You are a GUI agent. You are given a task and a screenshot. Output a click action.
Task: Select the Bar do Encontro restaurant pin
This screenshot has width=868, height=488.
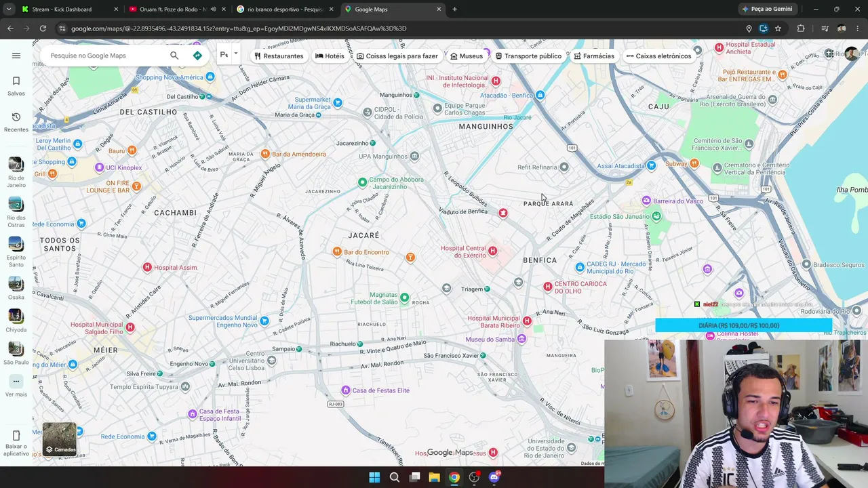pyautogui.click(x=337, y=252)
